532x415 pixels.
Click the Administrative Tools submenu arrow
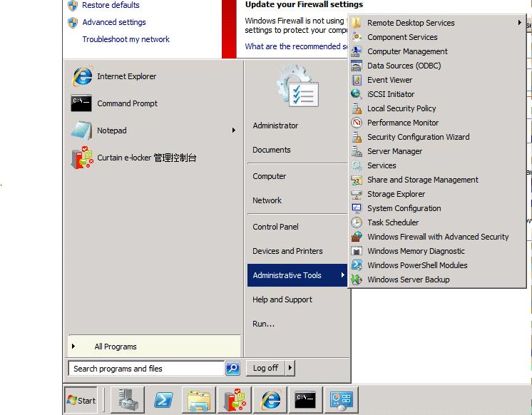click(343, 275)
